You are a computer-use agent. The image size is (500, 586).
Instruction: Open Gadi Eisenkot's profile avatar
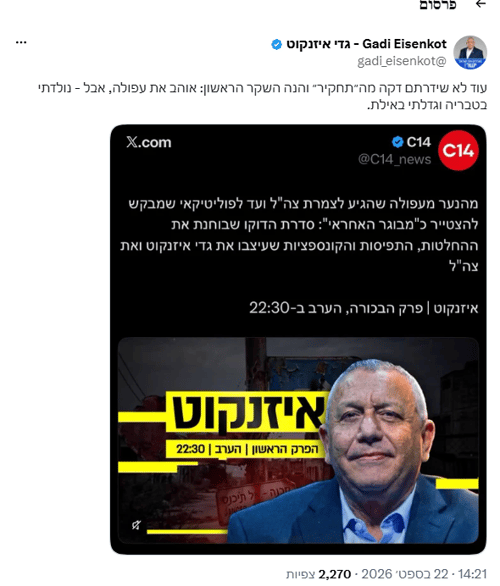point(470,53)
